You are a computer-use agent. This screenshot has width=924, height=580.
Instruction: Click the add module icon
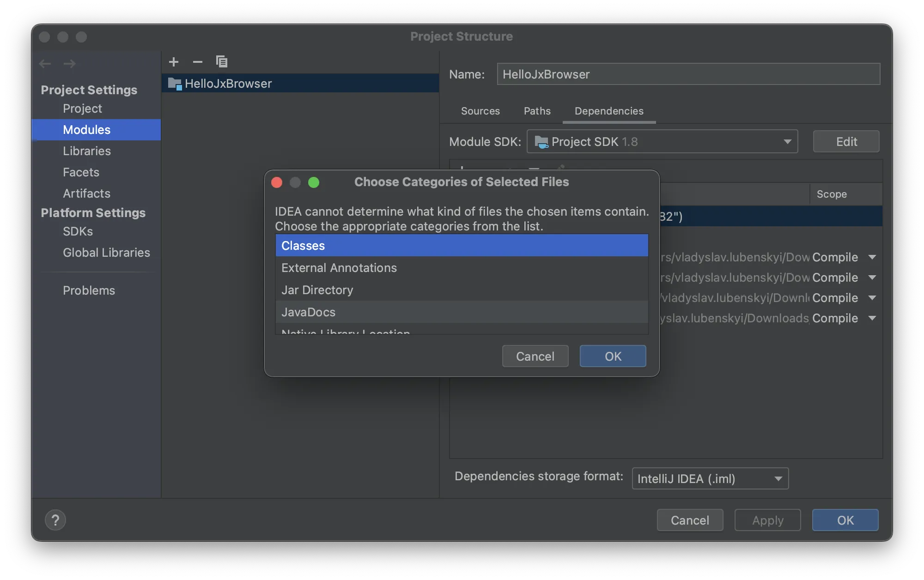[x=174, y=62]
